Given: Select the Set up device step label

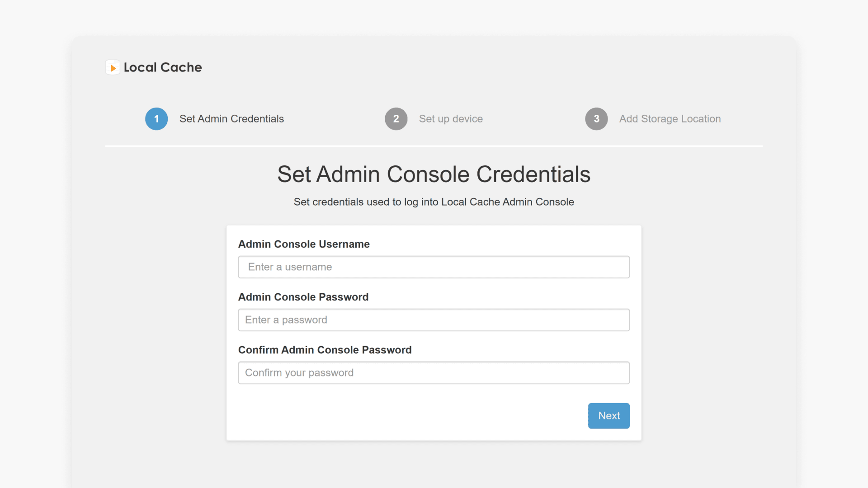Looking at the screenshot, I should click(451, 119).
